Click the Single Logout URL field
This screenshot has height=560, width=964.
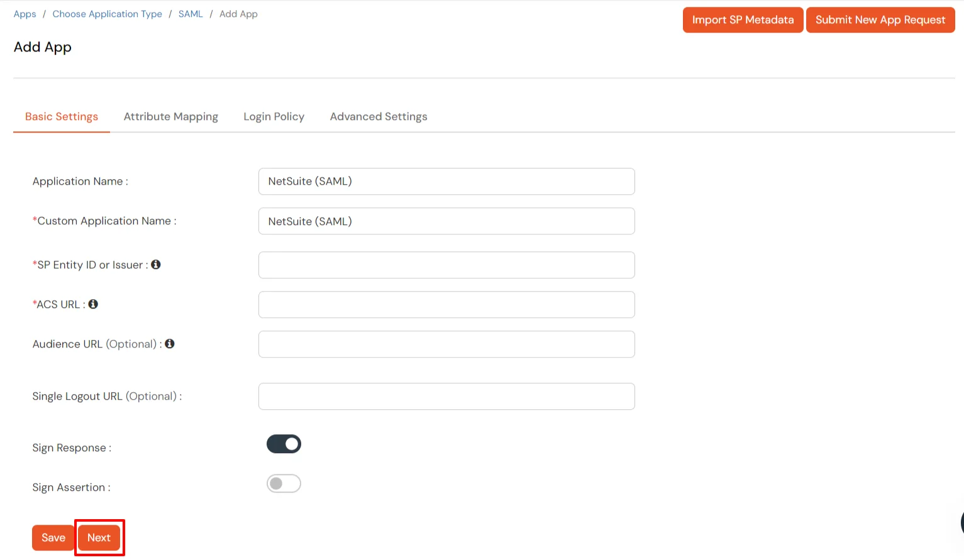tap(446, 397)
